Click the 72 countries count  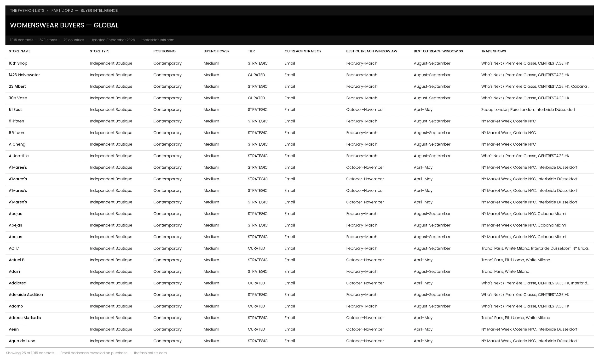[x=74, y=40]
